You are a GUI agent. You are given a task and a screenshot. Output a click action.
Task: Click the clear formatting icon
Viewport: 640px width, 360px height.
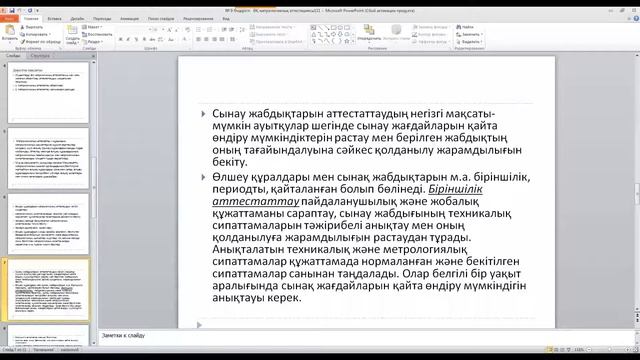pos(188,30)
